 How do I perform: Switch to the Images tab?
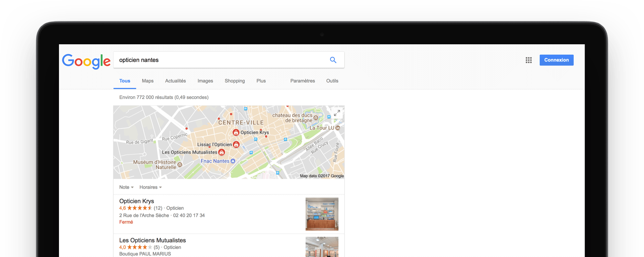[205, 81]
